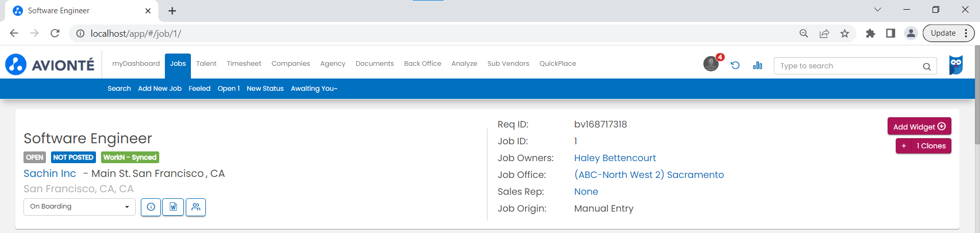Click the Manual Entry job origin text
The height and width of the screenshot is (233, 980).
[x=604, y=209]
